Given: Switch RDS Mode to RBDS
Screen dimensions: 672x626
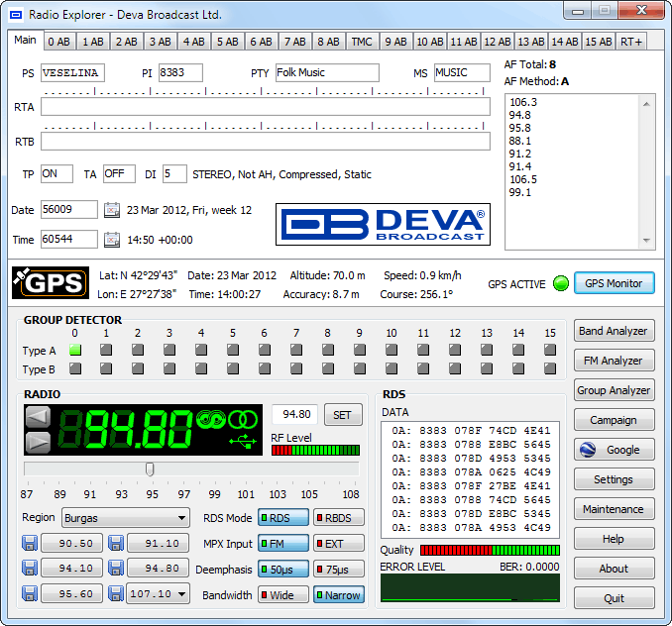Looking at the screenshot, I should coord(338,518).
